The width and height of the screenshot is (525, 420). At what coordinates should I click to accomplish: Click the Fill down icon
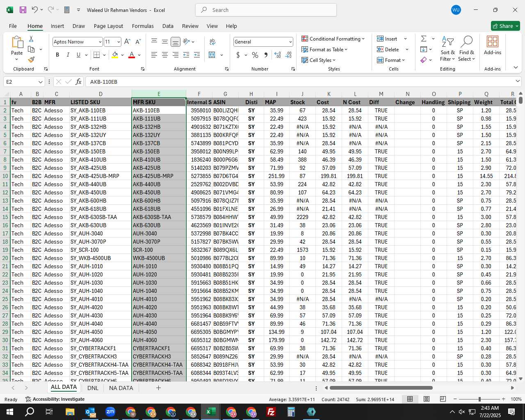point(424,49)
